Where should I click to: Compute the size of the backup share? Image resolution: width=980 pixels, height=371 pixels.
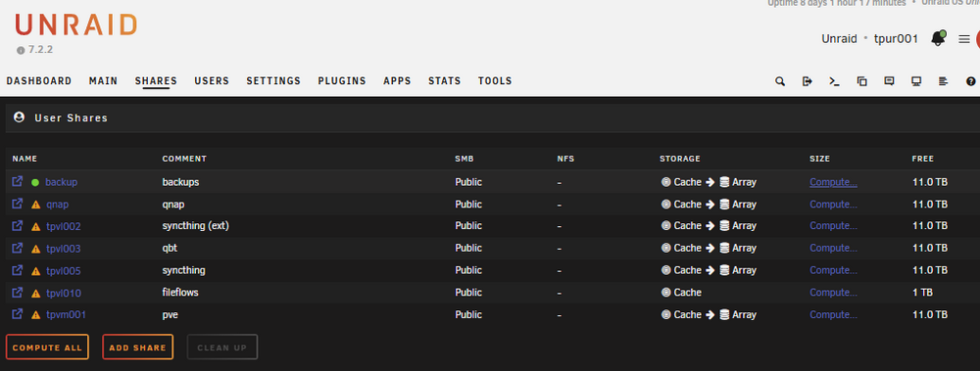point(833,182)
